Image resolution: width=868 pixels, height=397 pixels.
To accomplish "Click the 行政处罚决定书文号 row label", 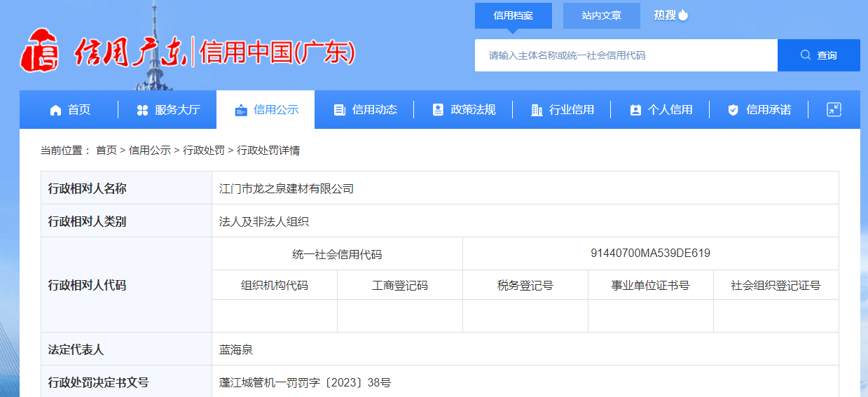I will [98, 382].
